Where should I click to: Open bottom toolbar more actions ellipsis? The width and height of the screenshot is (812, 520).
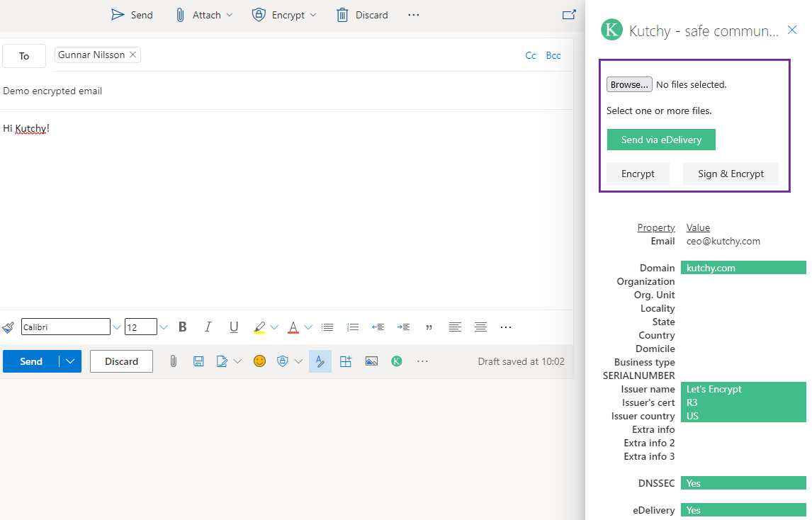[x=422, y=361]
